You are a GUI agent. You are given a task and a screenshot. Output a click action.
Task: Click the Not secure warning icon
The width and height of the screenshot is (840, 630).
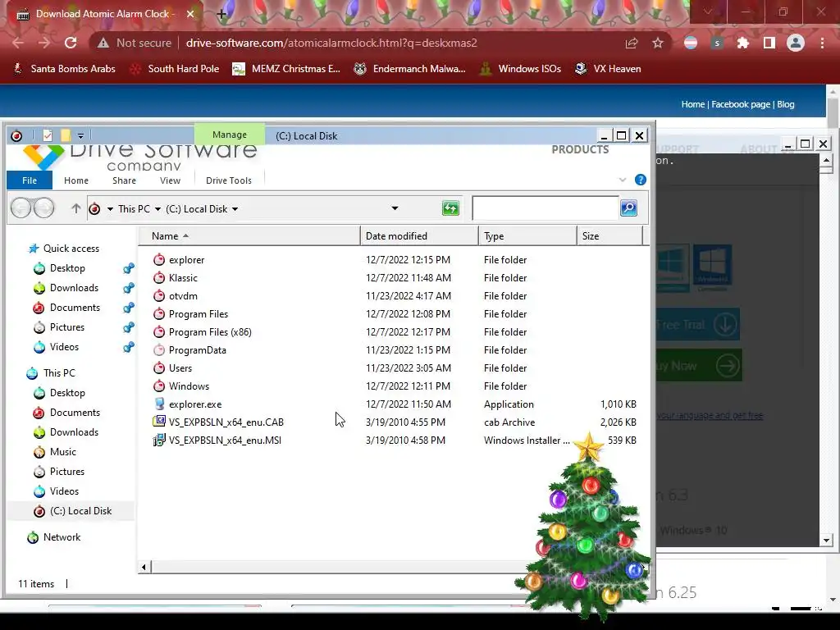[103, 43]
